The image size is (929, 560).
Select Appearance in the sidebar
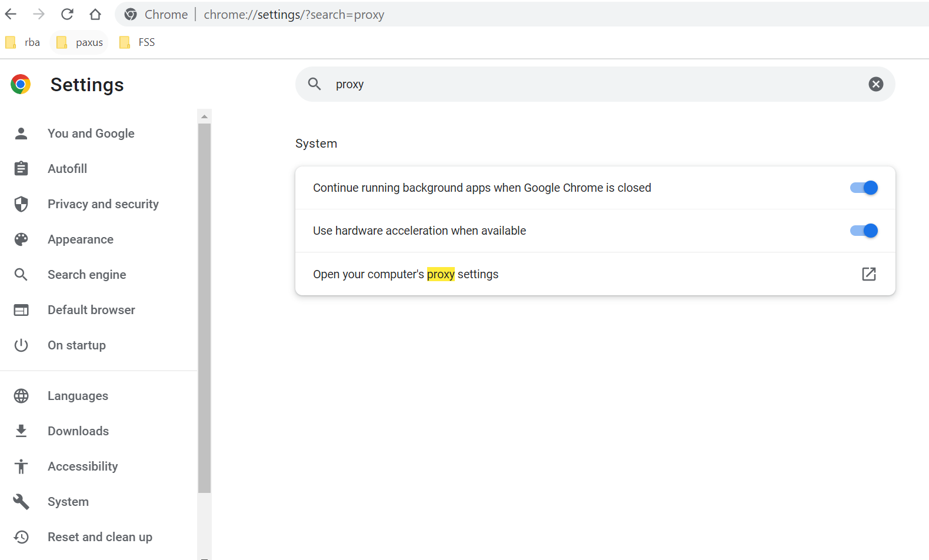tap(81, 239)
